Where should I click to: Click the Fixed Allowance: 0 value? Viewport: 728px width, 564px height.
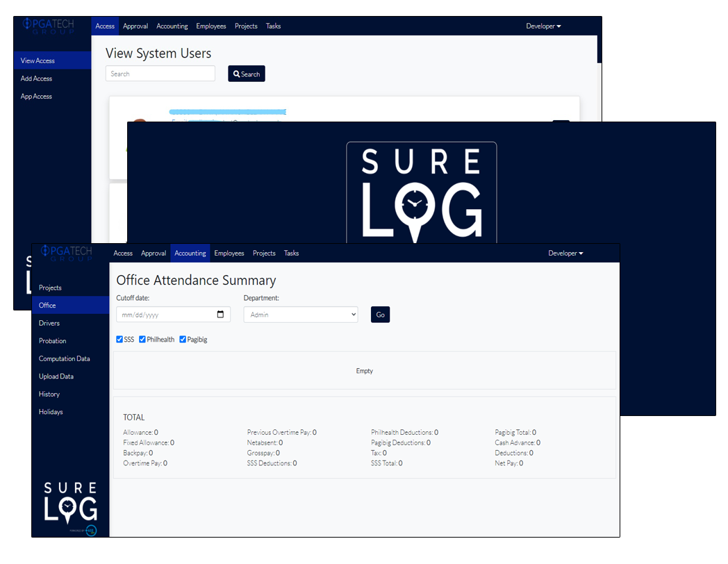(149, 442)
